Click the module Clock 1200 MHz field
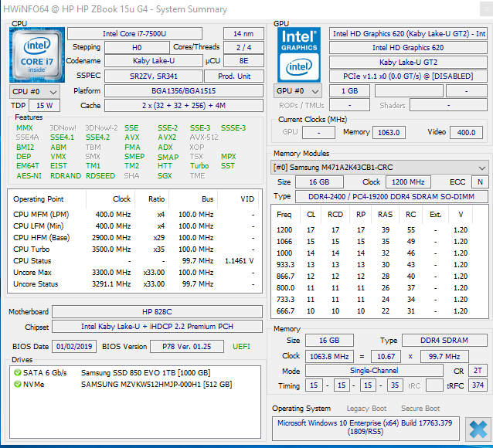This screenshot has width=493, height=448. click(x=408, y=182)
